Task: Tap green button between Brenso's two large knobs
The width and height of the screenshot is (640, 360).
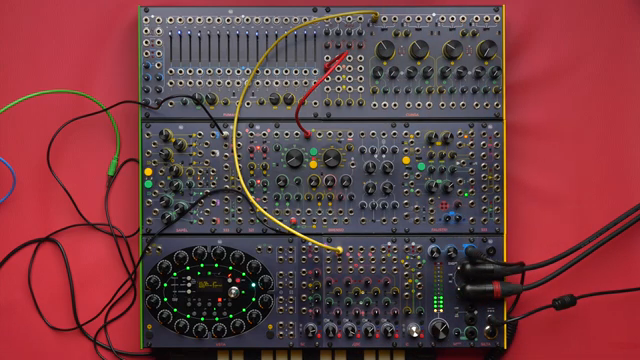Action: [x=313, y=152]
